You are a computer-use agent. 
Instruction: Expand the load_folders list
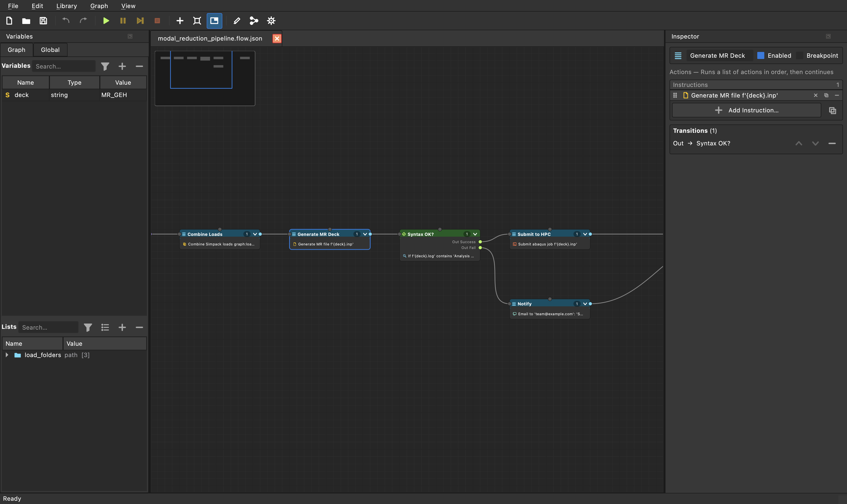click(x=7, y=355)
